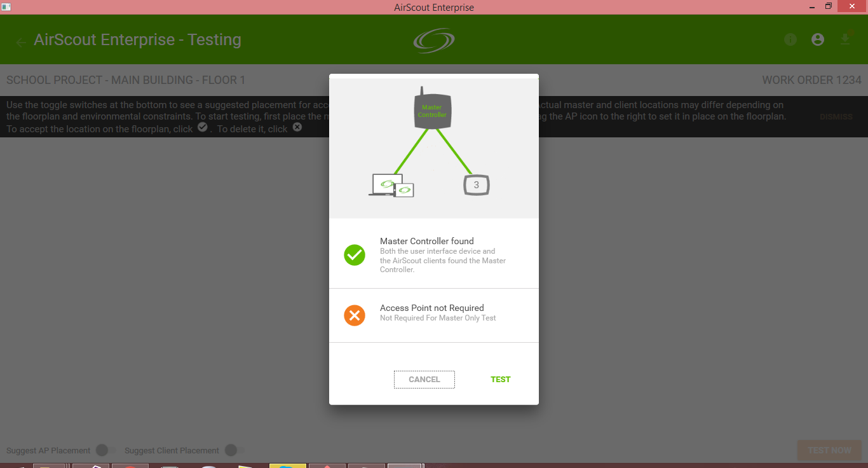Click the laptop and tablet devices icon
Screen dimensions: 868x468
tap(391, 185)
